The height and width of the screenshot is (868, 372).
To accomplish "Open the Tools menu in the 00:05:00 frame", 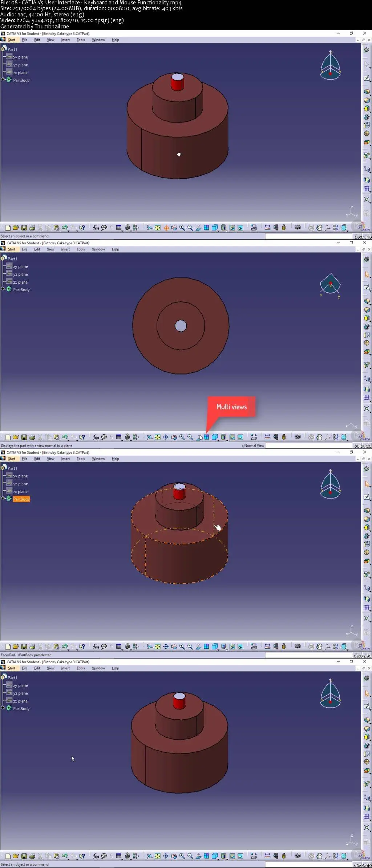I will click(x=81, y=459).
